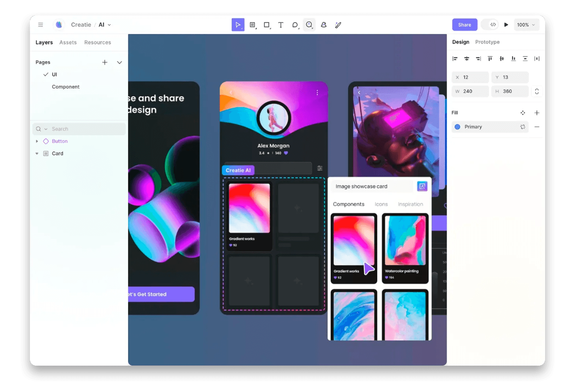
Task: Align selection to top
Action: [x=490, y=59]
